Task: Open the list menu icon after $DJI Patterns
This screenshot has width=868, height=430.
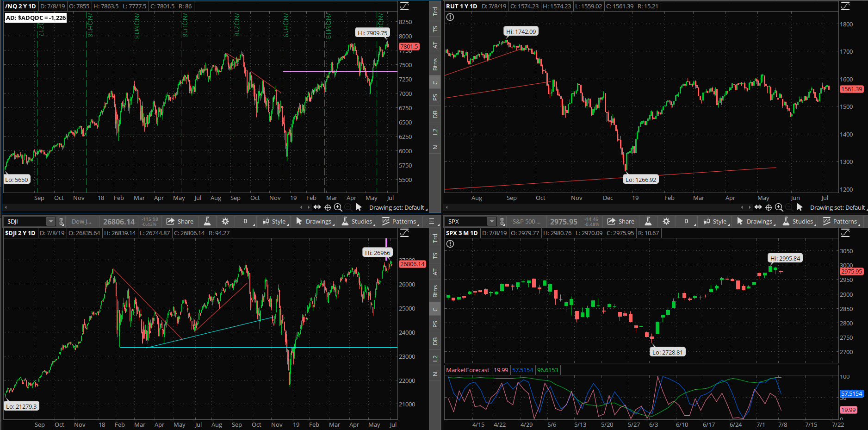Action: (x=431, y=221)
